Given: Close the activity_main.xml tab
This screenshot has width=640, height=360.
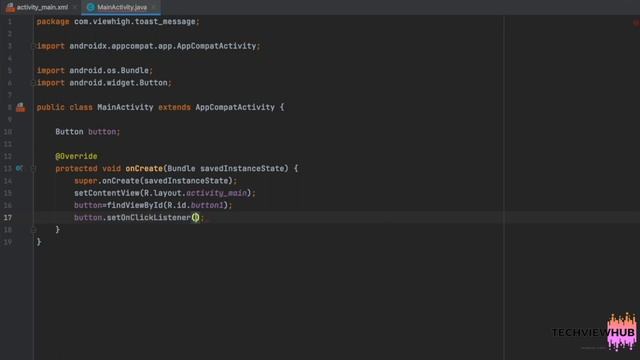Looking at the screenshot, I should coord(75,7).
